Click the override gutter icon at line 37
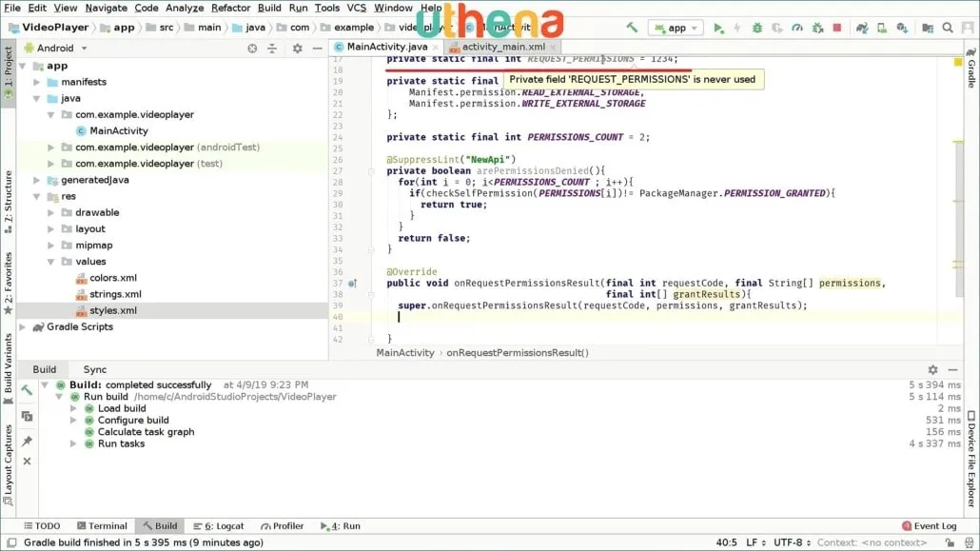Viewport: 980px width, 551px height. pos(352,284)
